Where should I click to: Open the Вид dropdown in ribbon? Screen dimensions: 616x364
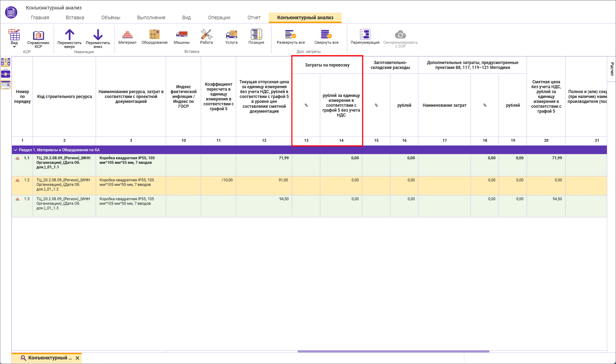click(x=14, y=38)
